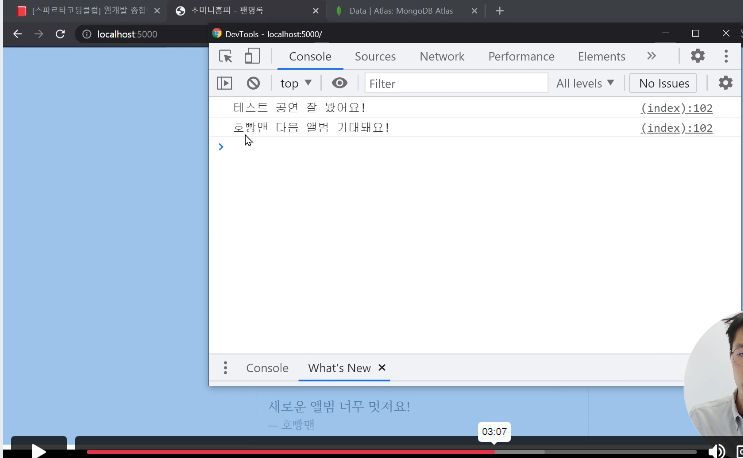Close the MongoDB Atlas browser tab
The image size is (743, 458).
pos(474,11)
